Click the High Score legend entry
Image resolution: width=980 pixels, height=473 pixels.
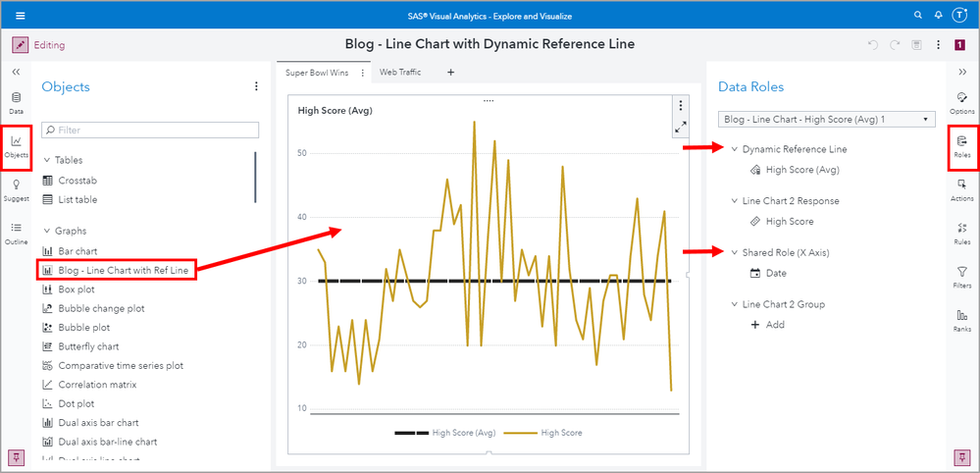coord(543,433)
